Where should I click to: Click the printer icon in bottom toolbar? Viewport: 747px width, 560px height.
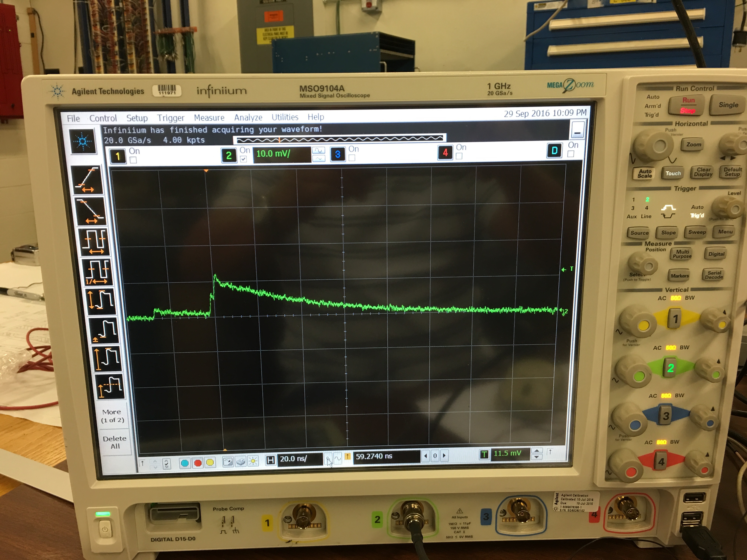tap(240, 461)
